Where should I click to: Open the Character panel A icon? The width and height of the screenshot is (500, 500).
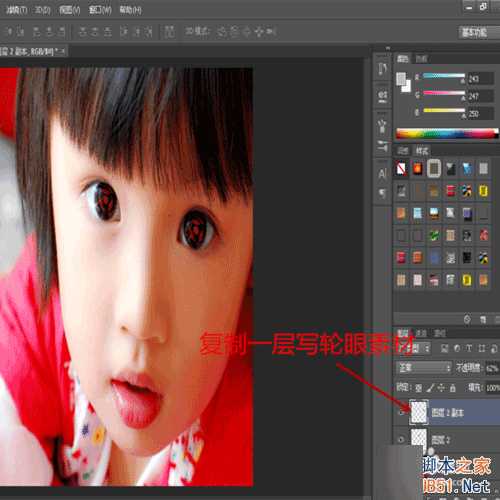pyautogui.click(x=382, y=174)
